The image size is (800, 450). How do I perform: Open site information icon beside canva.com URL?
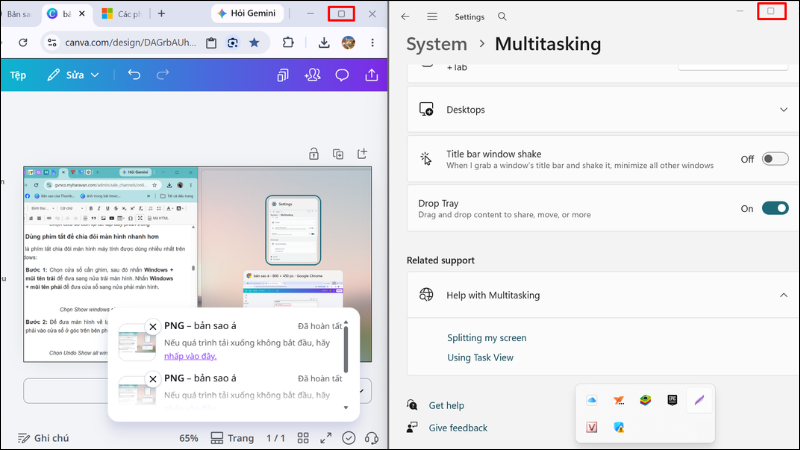click(52, 43)
